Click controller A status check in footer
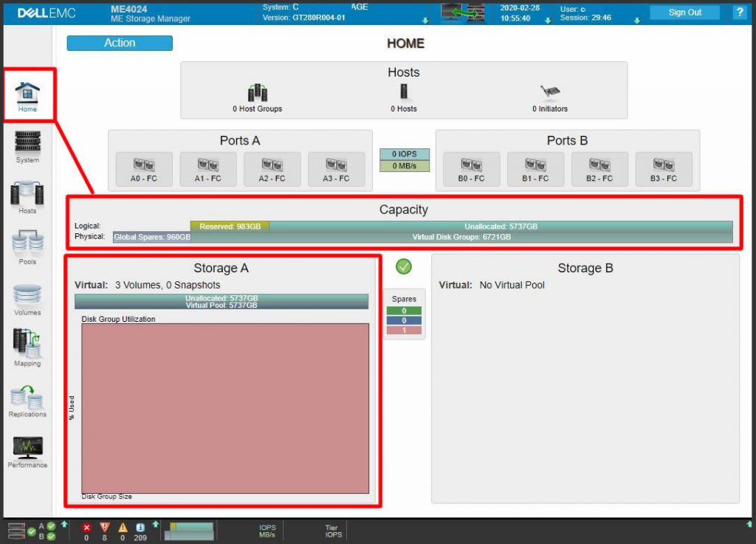The width and height of the screenshot is (756, 544). point(51,526)
